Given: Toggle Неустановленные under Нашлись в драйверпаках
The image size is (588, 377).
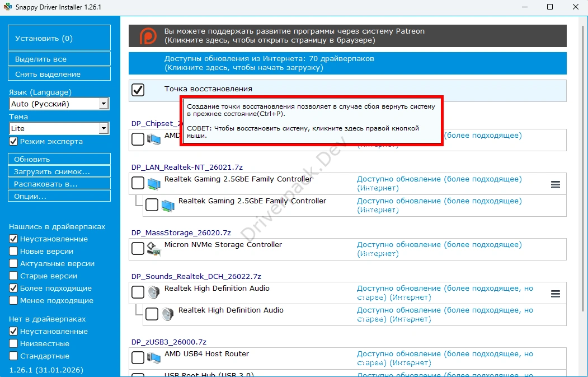Looking at the screenshot, I should pos(13,239).
